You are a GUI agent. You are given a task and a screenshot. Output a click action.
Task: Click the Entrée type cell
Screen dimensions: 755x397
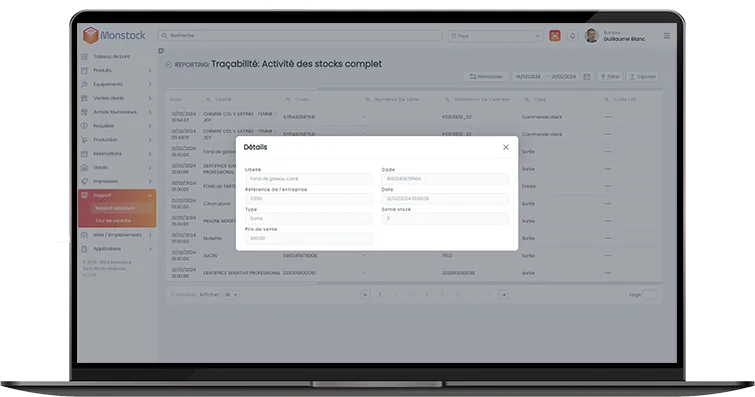(529, 186)
